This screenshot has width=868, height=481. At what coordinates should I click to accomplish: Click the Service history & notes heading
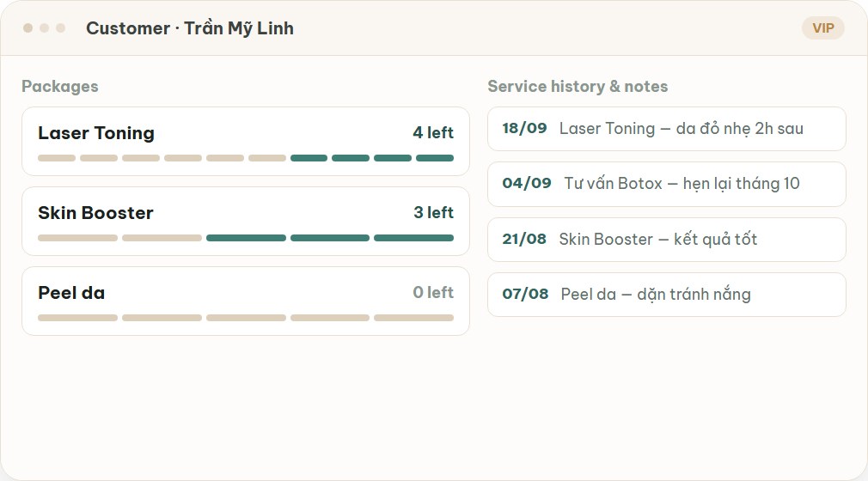[x=578, y=87]
